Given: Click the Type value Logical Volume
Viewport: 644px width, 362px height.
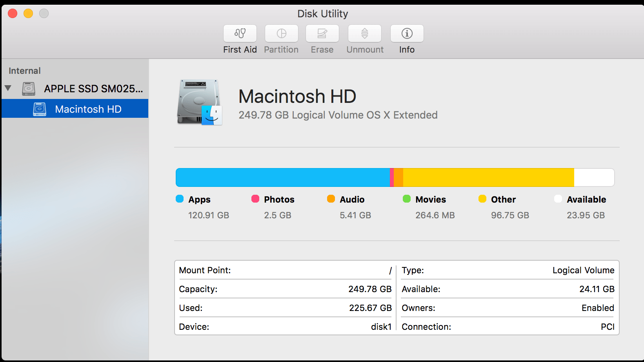Looking at the screenshot, I should click(x=583, y=270).
